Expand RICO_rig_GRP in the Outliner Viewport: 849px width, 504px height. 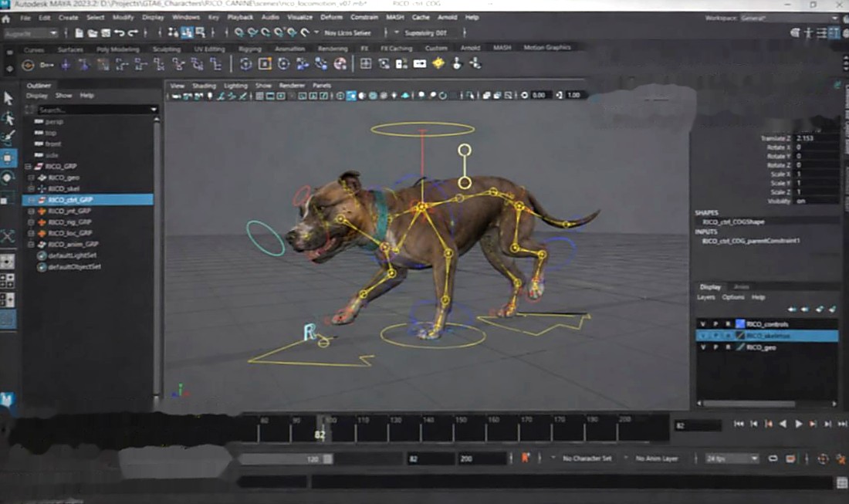(x=32, y=222)
